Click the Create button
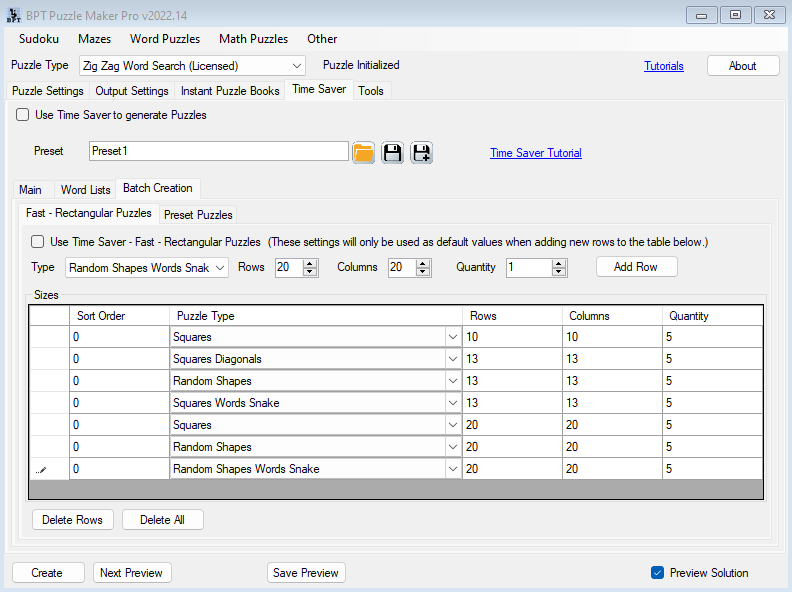The height and width of the screenshot is (592, 792). coord(47,573)
